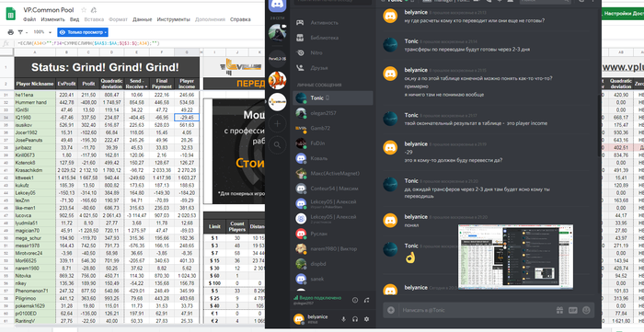Open the Данные menu
The width and height of the screenshot is (644, 332).
142,19
